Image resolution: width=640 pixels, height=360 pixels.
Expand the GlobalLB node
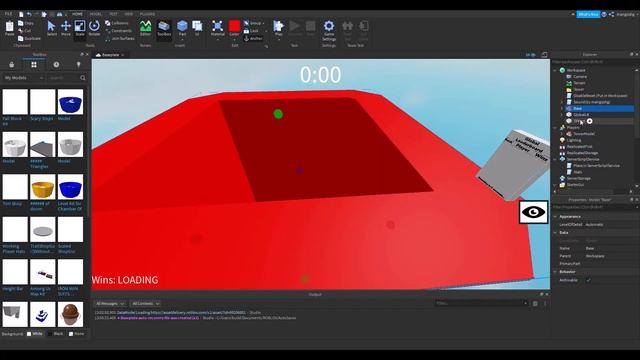pyautogui.click(x=562, y=115)
